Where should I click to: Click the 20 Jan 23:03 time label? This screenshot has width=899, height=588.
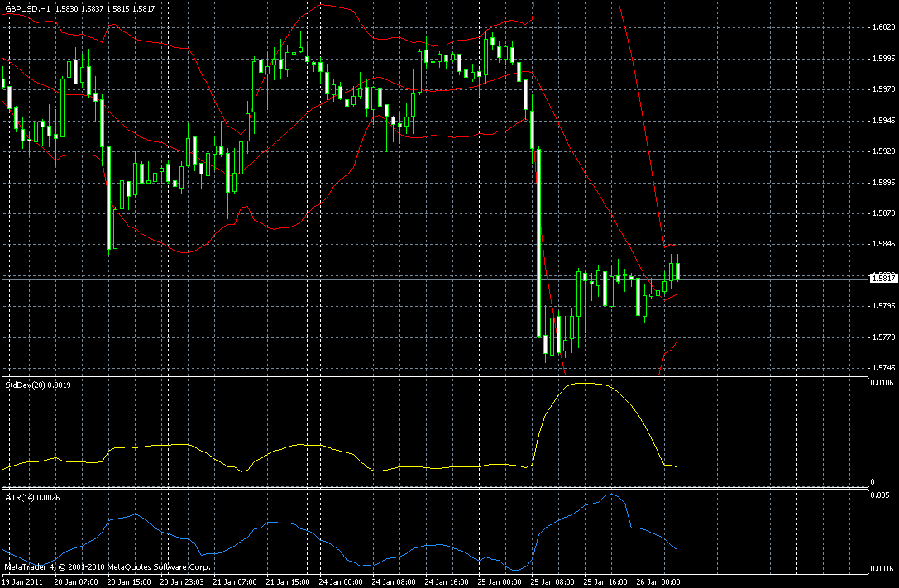pos(182,581)
